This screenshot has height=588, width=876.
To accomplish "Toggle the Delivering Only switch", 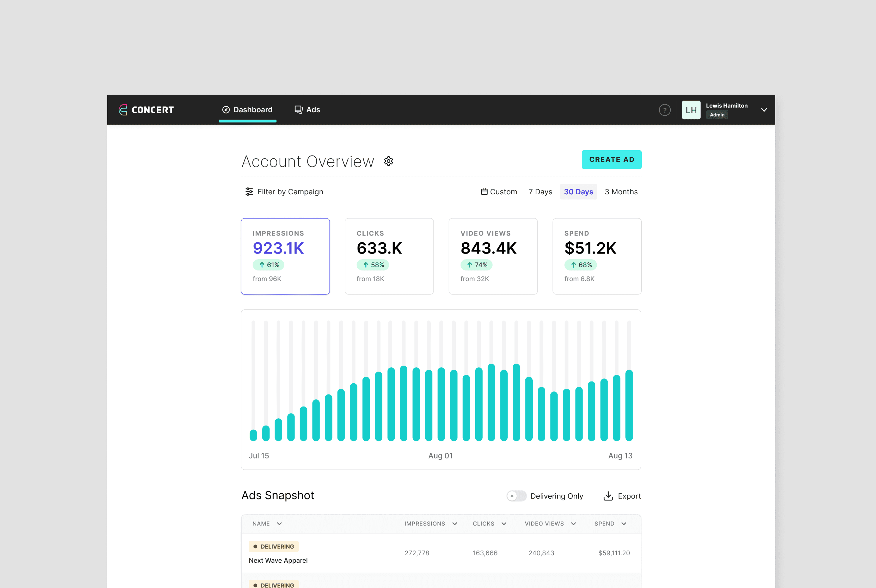I will pyautogui.click(x=516, y=496).
